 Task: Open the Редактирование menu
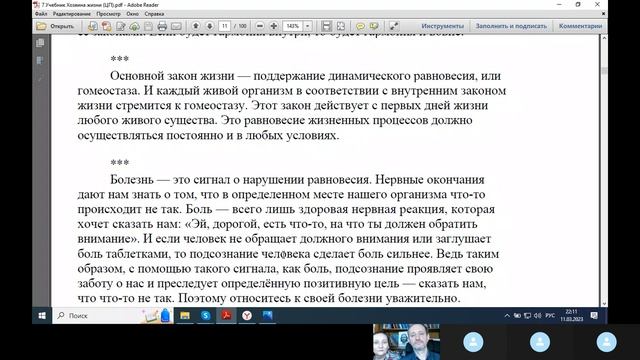pyautogui.click(x=72, y=14)
